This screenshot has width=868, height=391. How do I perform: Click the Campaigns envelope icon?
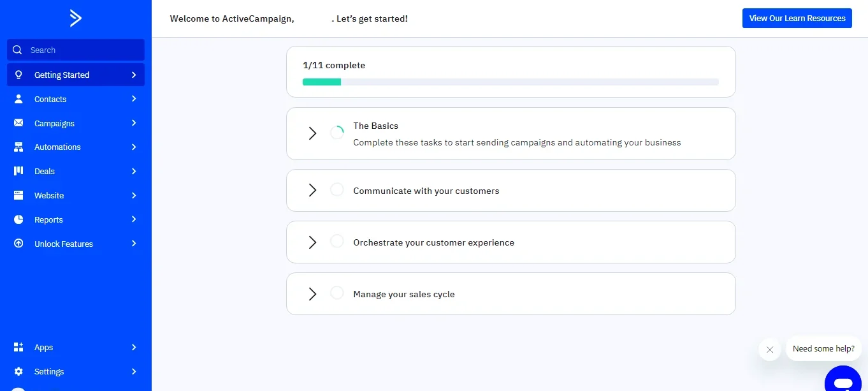(x=18, y=123)
